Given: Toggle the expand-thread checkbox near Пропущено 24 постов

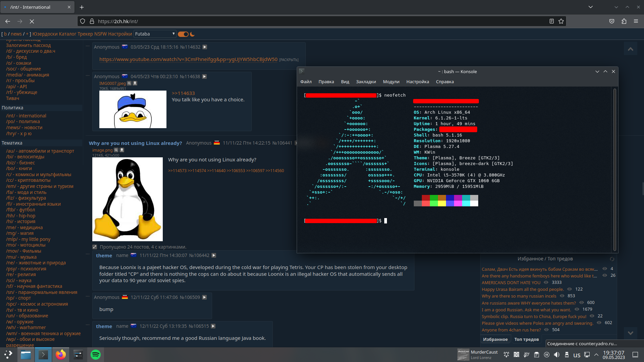Looking at the screenshot, I should 95,247.
